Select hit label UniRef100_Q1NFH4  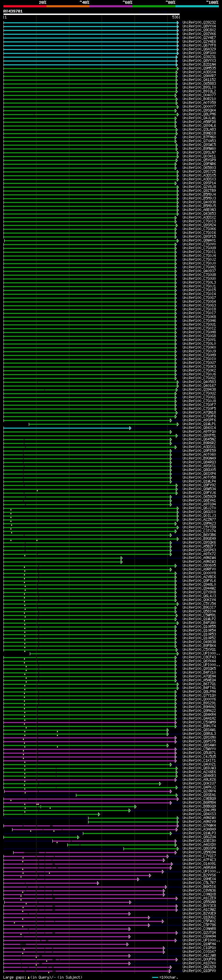(199, 944)
